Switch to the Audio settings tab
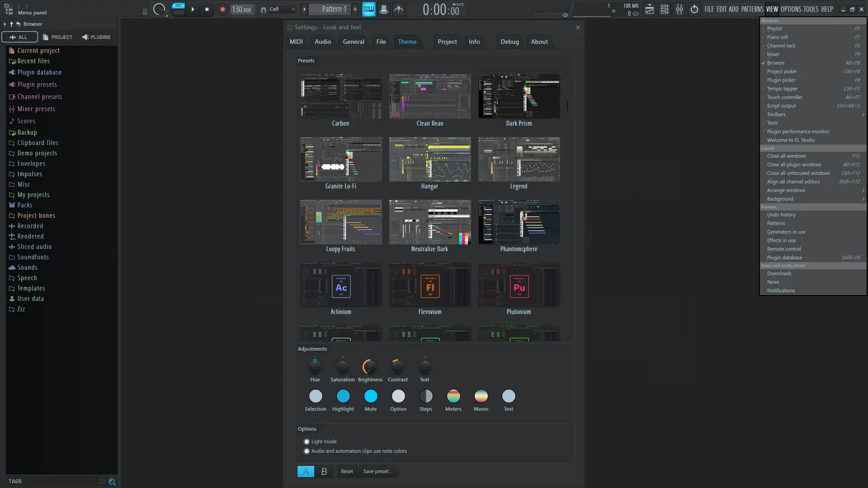868x488 pixels. [323, 42]
